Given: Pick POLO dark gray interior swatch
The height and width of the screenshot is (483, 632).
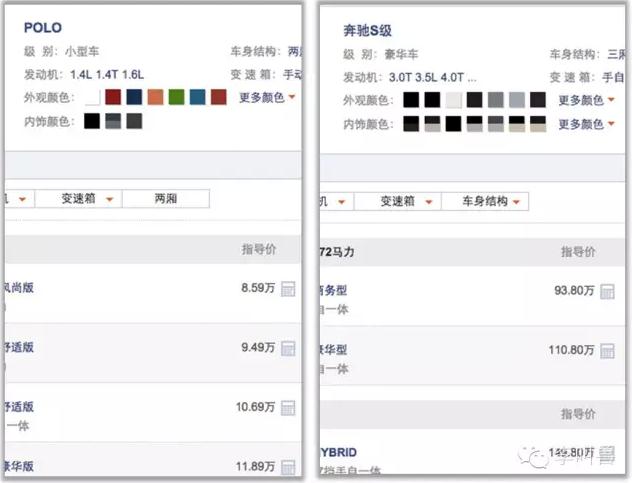Looking at the screenshot, I should [x=134, y=121].
